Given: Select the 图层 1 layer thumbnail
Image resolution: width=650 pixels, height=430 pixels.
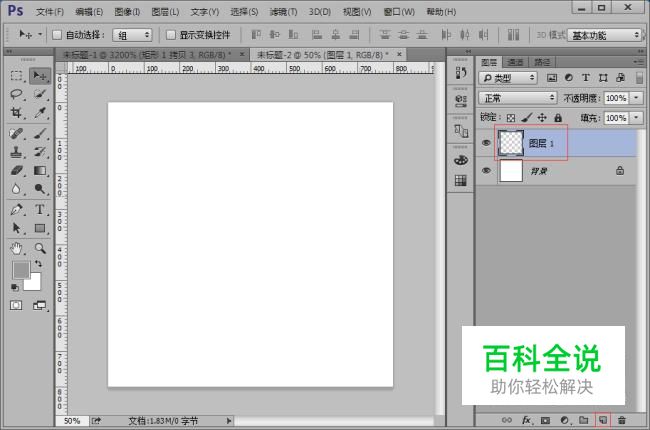Looking at the screenshot, I should pos(511,143).
